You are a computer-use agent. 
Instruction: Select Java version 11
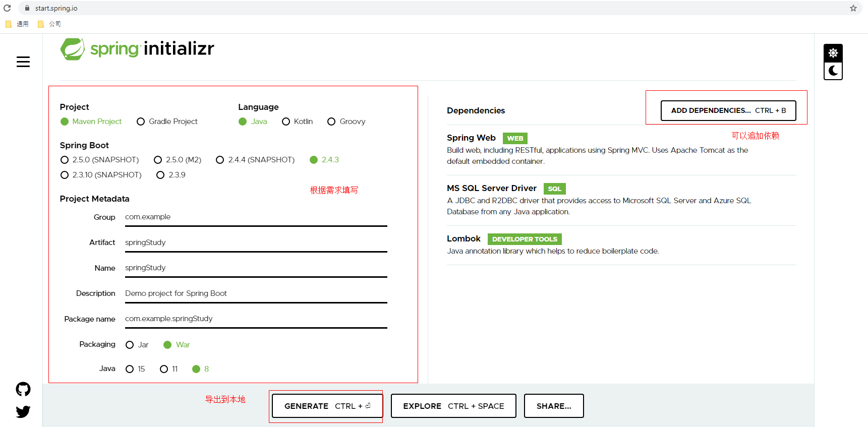point(169,369)
